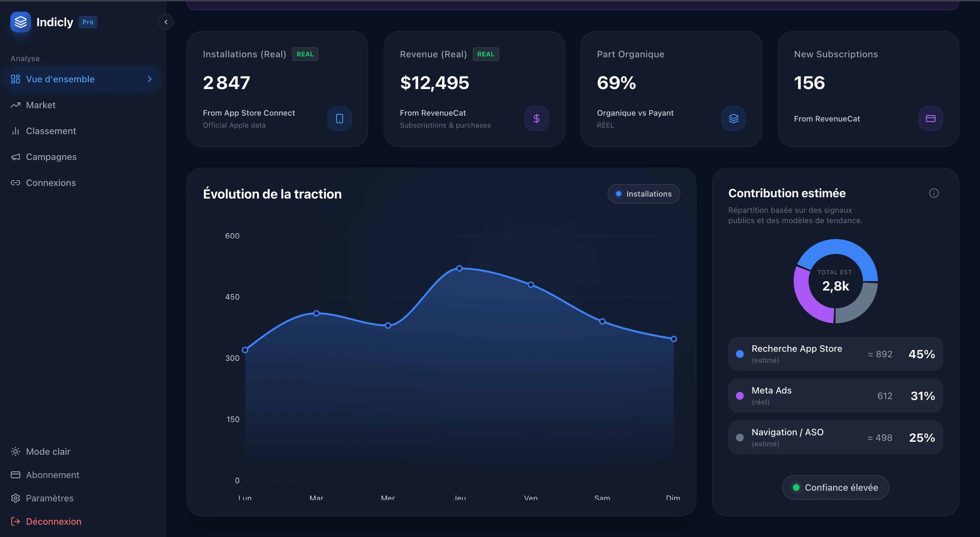This screenshot has width=980, height=537.
Task: Select the Classement bar-chart icon
Action: [16, 131]
